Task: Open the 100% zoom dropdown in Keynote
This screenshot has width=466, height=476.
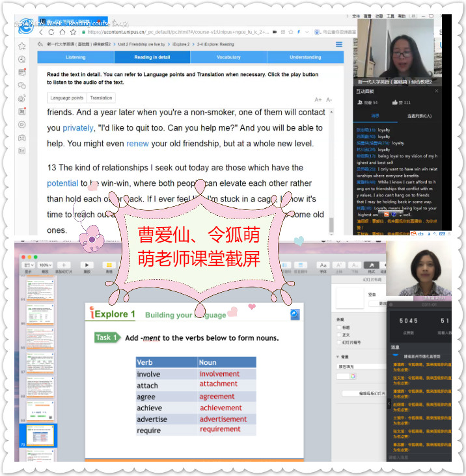Action: (45, 265)
